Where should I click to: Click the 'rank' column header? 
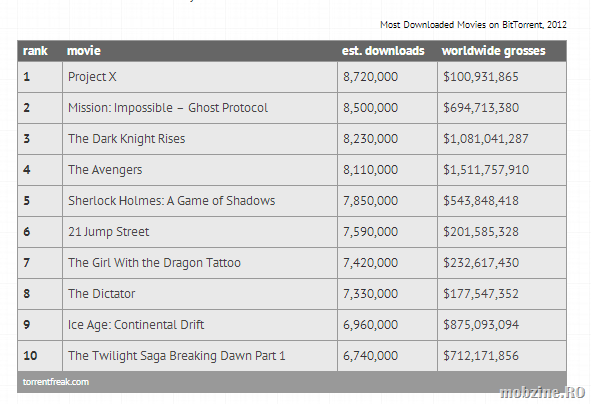(x=35, y=51)
